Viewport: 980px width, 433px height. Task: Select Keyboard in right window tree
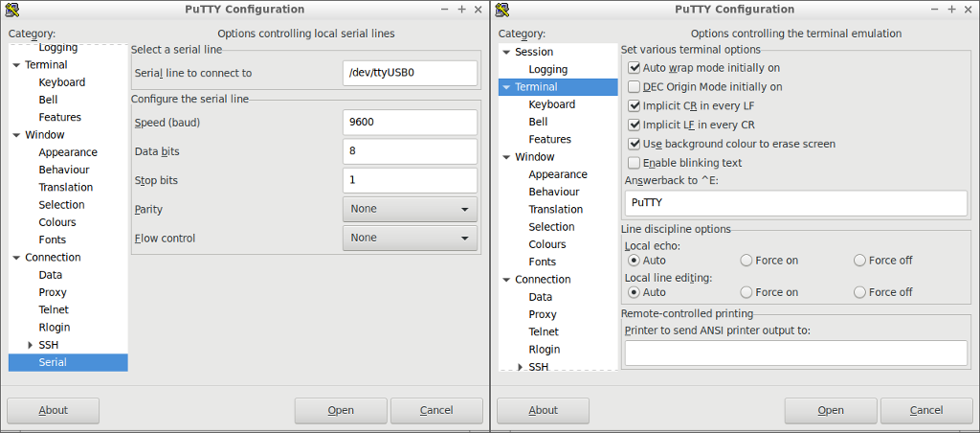(552, 104)
